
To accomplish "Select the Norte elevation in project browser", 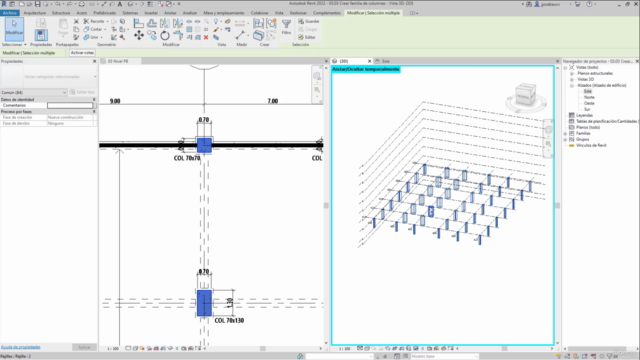I will pyautogui.click(x=589, y=98).
